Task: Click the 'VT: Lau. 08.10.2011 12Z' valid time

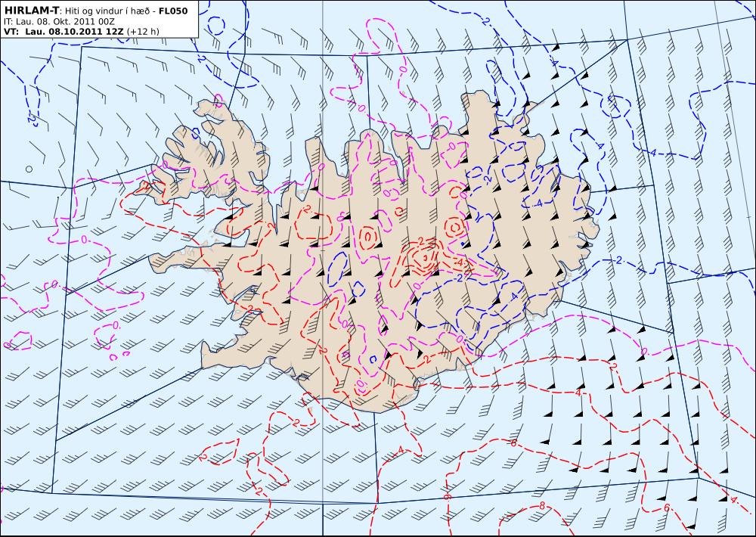Action: (x=64, y=32)
